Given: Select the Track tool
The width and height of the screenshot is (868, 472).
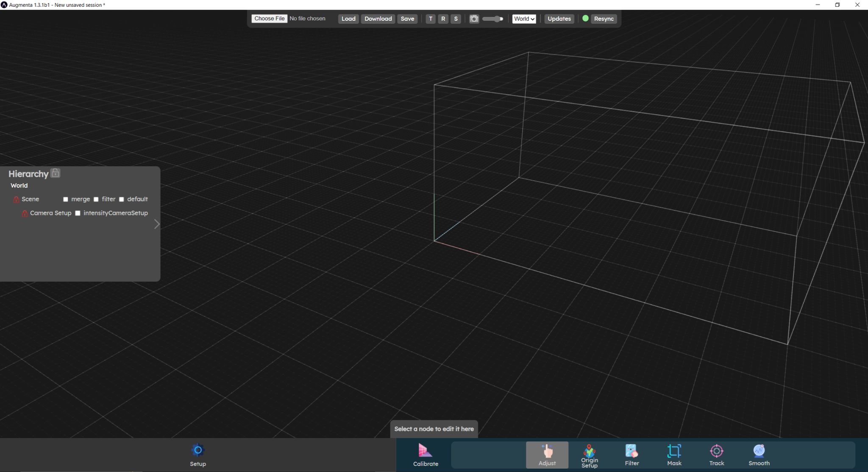Looking at the screenshot, I should coord(716,454).
